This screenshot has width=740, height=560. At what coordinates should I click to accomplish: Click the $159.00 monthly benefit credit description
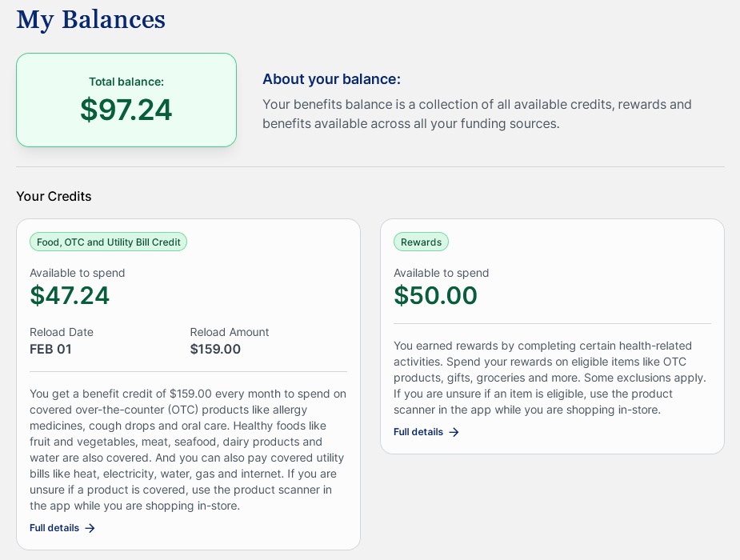click(x=188, y=450)
